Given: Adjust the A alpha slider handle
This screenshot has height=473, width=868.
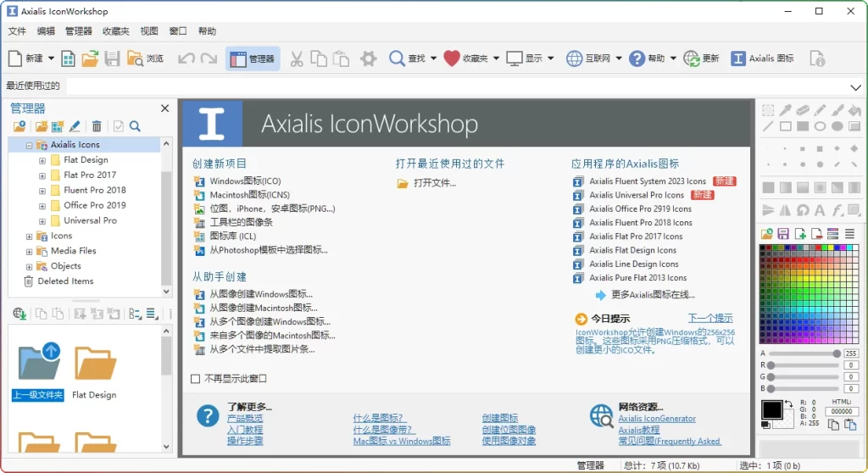Looking at the screenshot, I should point(837,353).
